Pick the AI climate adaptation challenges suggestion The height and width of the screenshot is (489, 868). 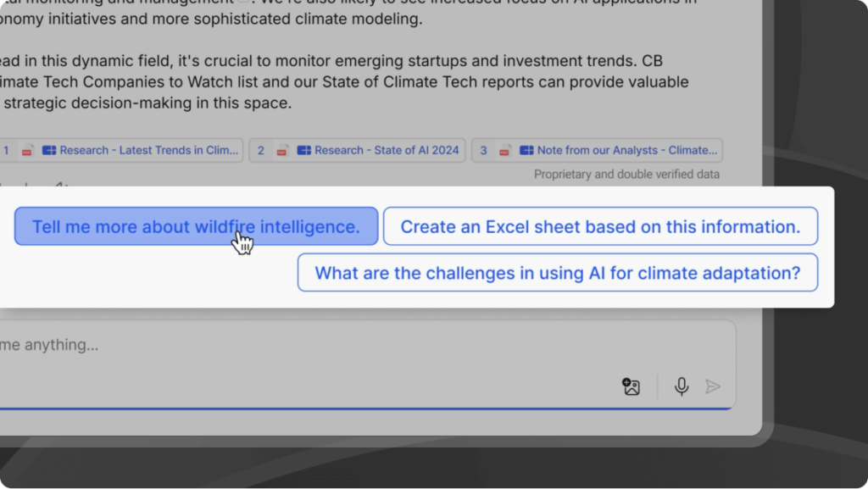pyautogui.click(x=557, y=273)
